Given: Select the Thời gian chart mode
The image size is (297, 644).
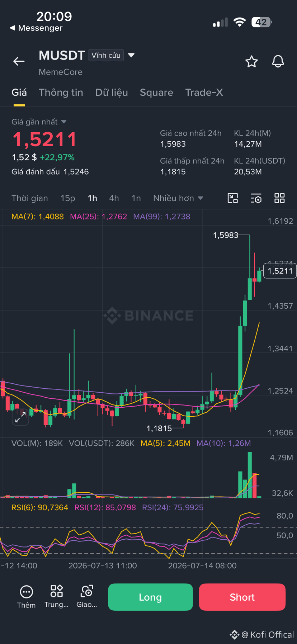Looking at the screenshot, I should coord(30,198).
